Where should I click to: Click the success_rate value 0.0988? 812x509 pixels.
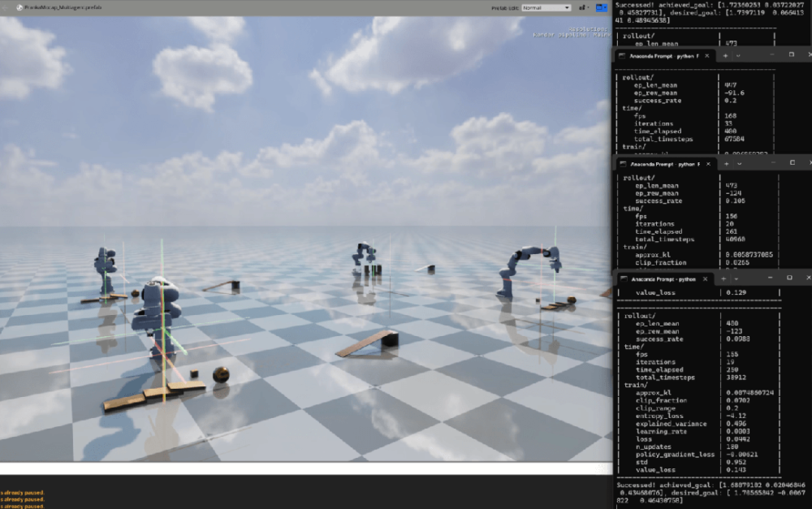(x=738, y=339)
